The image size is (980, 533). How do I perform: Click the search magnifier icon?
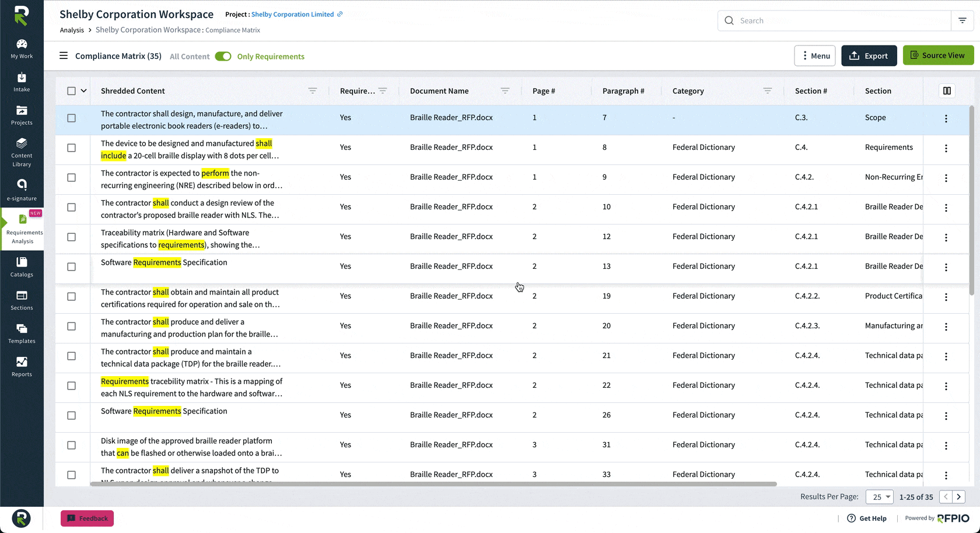pos(729,20)
